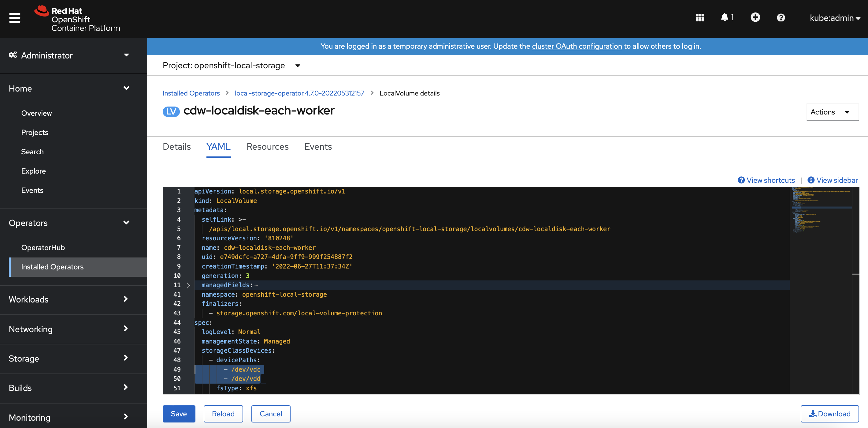The image size is (868, 428).
Task: Expand the Workloads navigation section
Action: pos(69,299)
